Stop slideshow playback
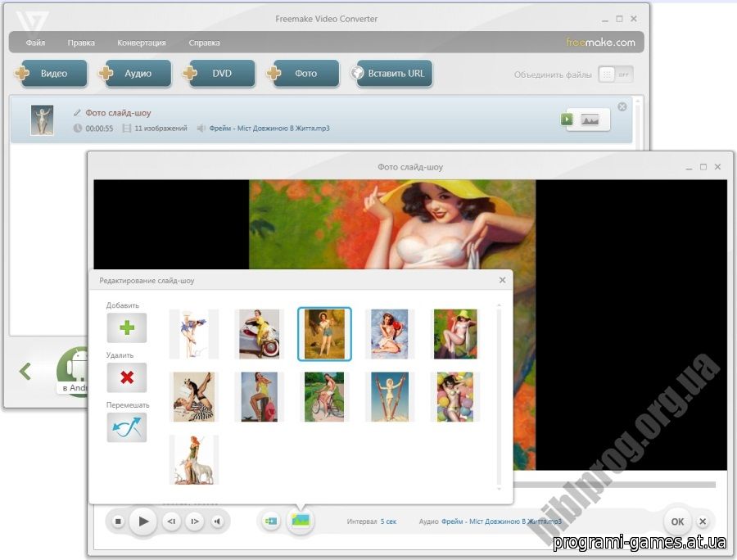Image resolution: width=737 pixels, height=560 pixels. (119, 521)
